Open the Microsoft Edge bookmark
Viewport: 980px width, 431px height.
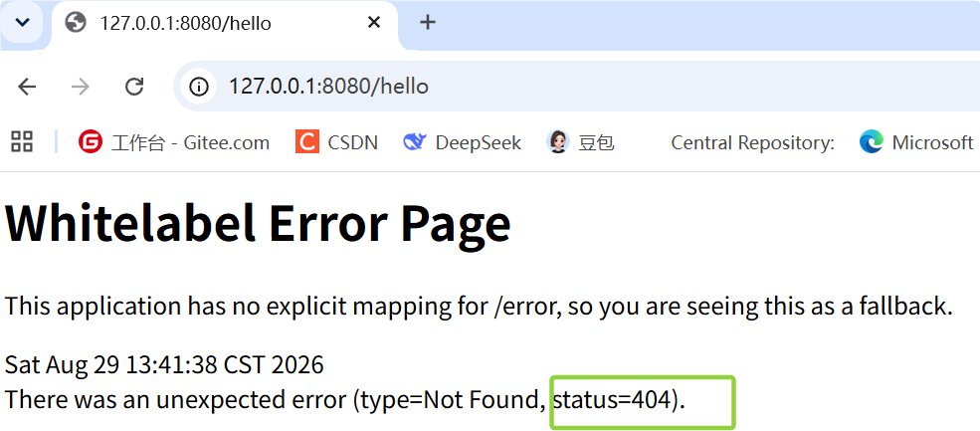click(x=916, y=142)
